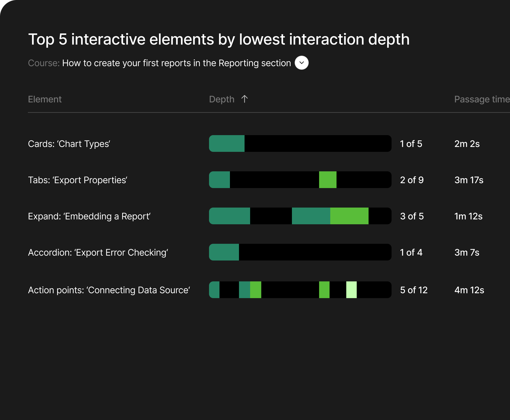
Task: Click the pale green segment in Action points bar
Action: tap(351, 290)
